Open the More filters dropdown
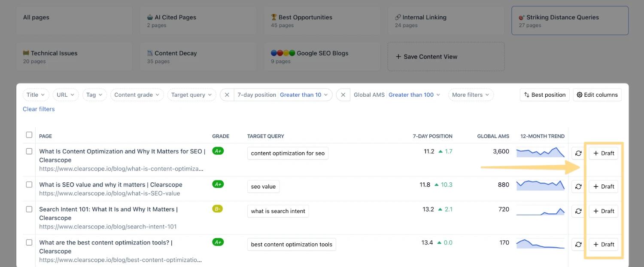The height and width of the screenshot is (267, 644). point(471,95)
